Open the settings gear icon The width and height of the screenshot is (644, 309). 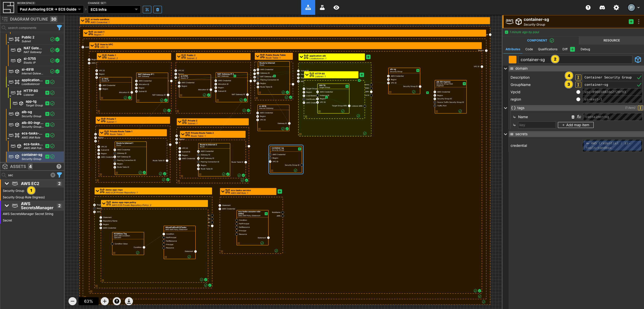coord(616,8)
